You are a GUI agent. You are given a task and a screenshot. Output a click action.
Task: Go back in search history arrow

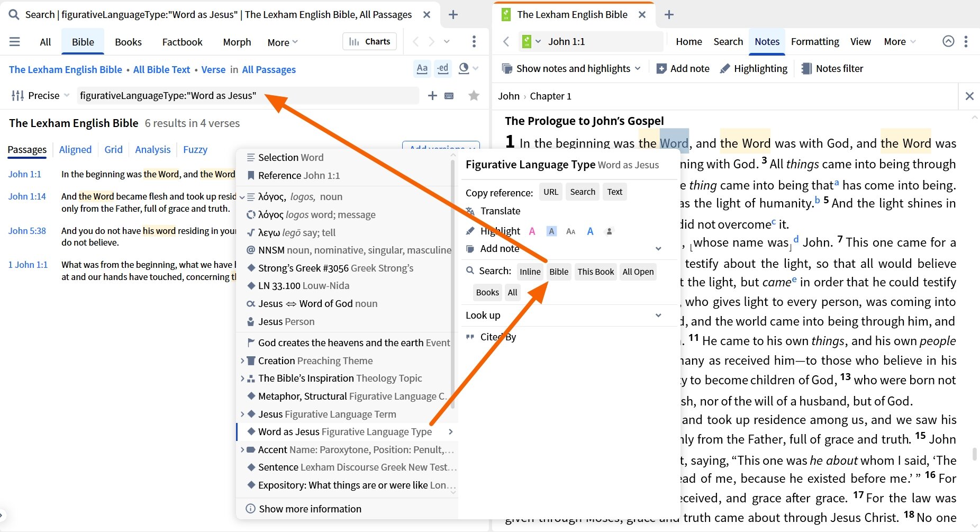(415, 41)
